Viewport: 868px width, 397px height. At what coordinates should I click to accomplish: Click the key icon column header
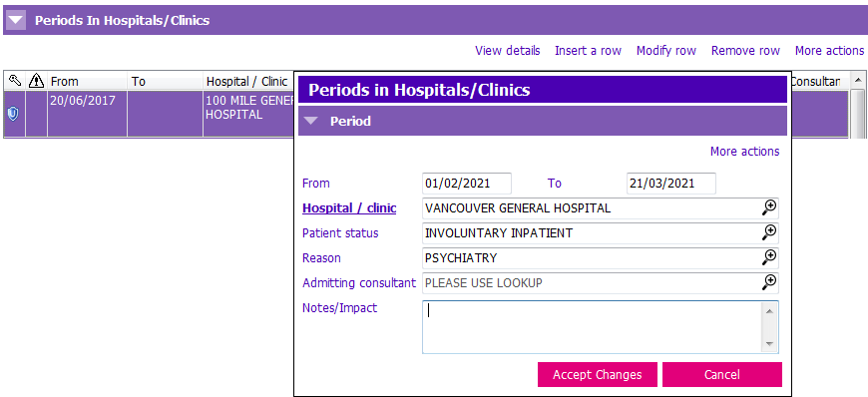click(x=15, y=81)
